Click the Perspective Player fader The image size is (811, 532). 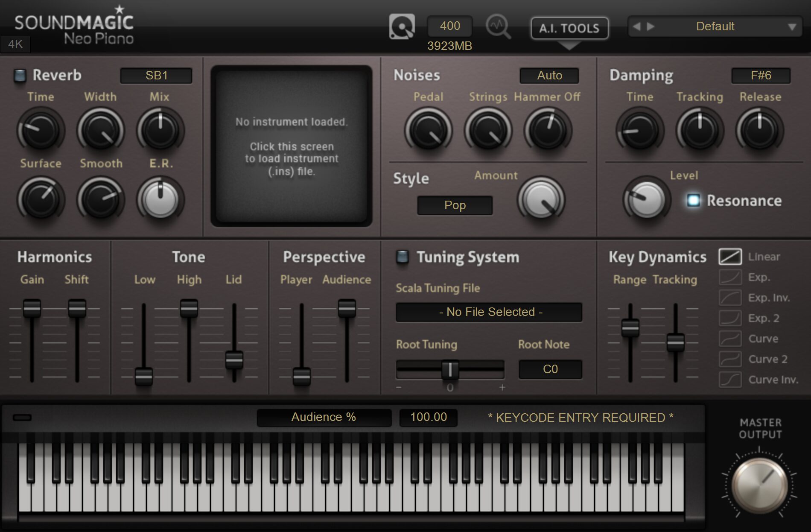(x=302, y=376)
